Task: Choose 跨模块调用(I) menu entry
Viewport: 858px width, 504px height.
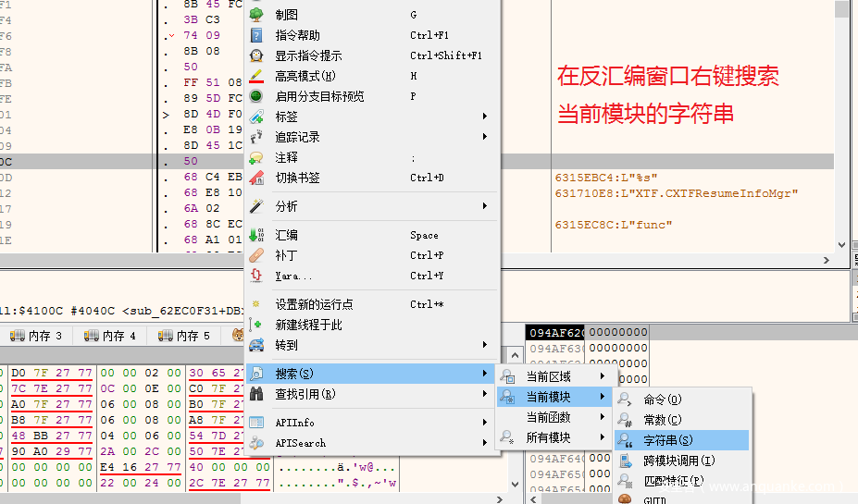Action: point(678,461)
